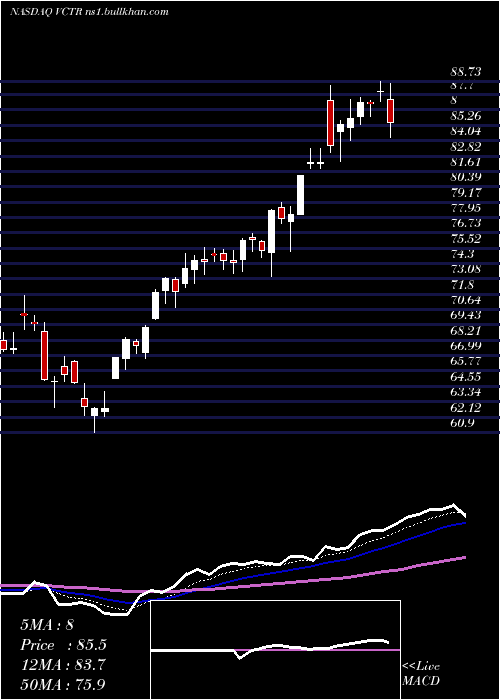The height and width of the screenshot is (700, 500).
Task: Click the 5MA value label
Action: (x=47, y=625)
